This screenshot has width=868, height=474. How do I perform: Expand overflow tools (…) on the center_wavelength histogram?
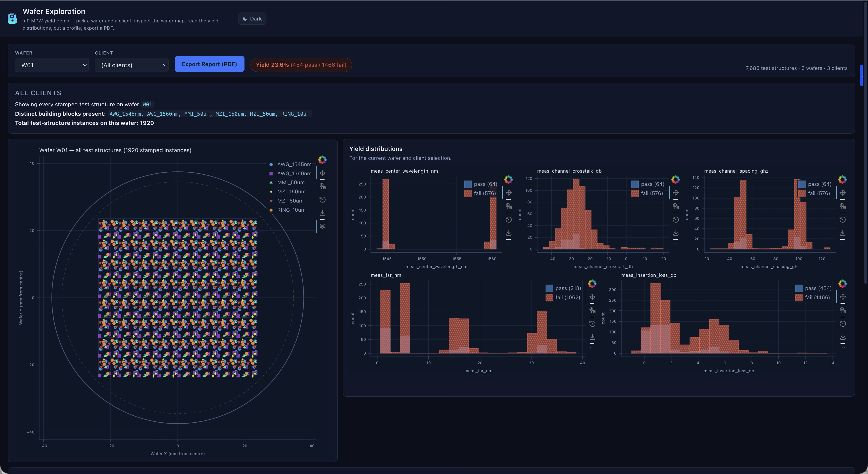509,243
